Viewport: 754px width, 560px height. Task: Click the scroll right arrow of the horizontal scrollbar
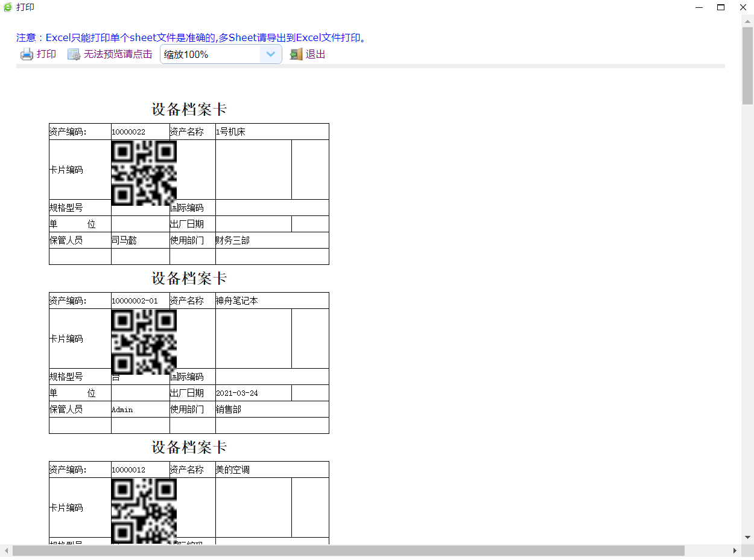pyautogui.click(x=735, y=550)
